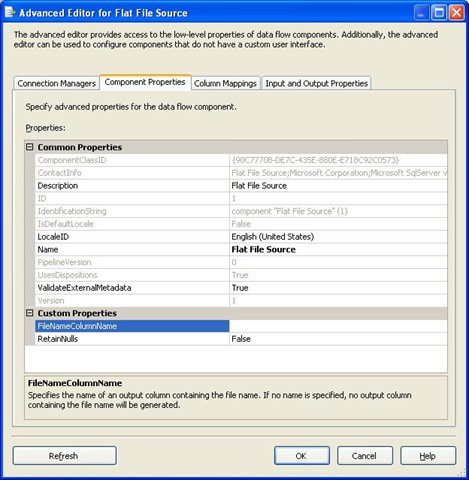Go to Input and Output Properties tab
The height and width of the screenshot is (480, 469).
click(316, 83)
